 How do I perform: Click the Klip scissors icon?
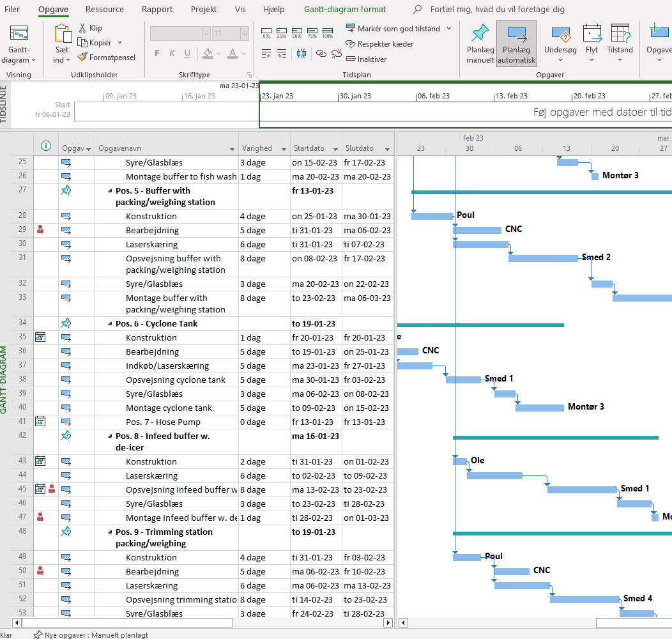pyautogui.click(x=83, y=28)
